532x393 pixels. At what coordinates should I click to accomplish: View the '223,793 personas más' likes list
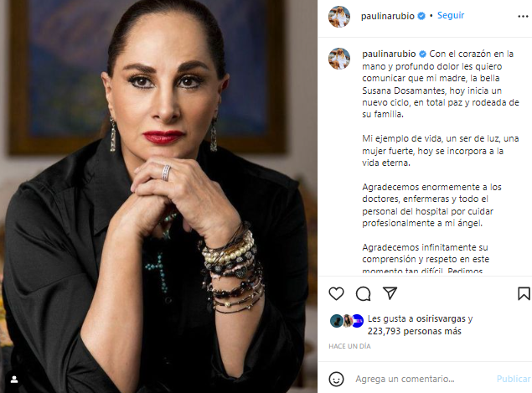414,331
